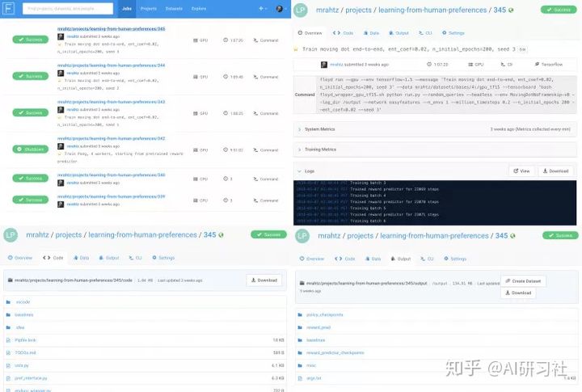Click Download button in Output panel
The width and height of the screenshot is (582, 392).
tap(518, 293)
